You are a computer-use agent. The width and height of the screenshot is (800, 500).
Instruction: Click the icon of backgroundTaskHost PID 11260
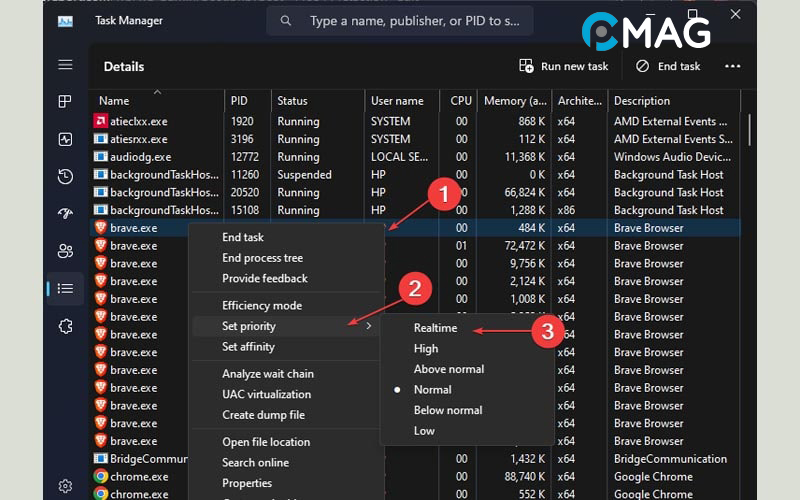[x=101, y=174]
